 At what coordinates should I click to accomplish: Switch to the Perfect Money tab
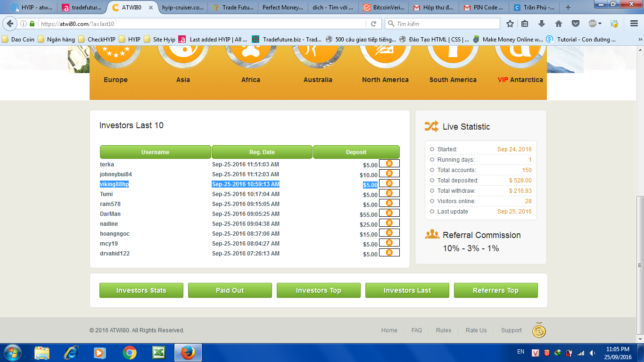pyautogui.click(x=283, y=8)
